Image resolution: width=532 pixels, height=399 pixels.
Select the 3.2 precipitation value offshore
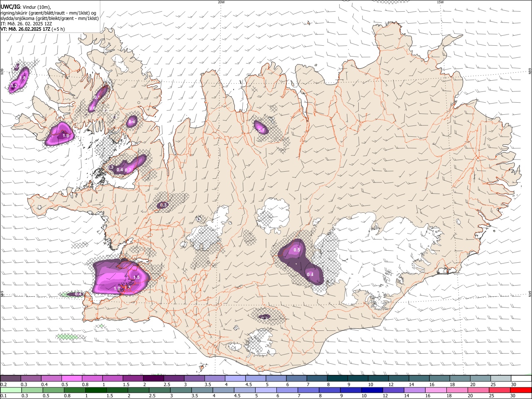point(13,86)
